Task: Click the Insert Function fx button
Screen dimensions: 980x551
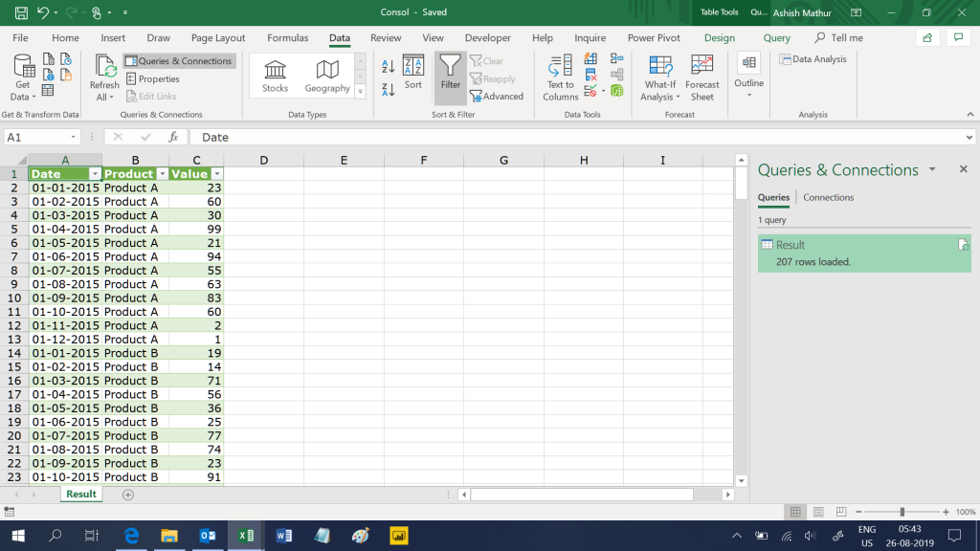Action: (x=173, y=138)
